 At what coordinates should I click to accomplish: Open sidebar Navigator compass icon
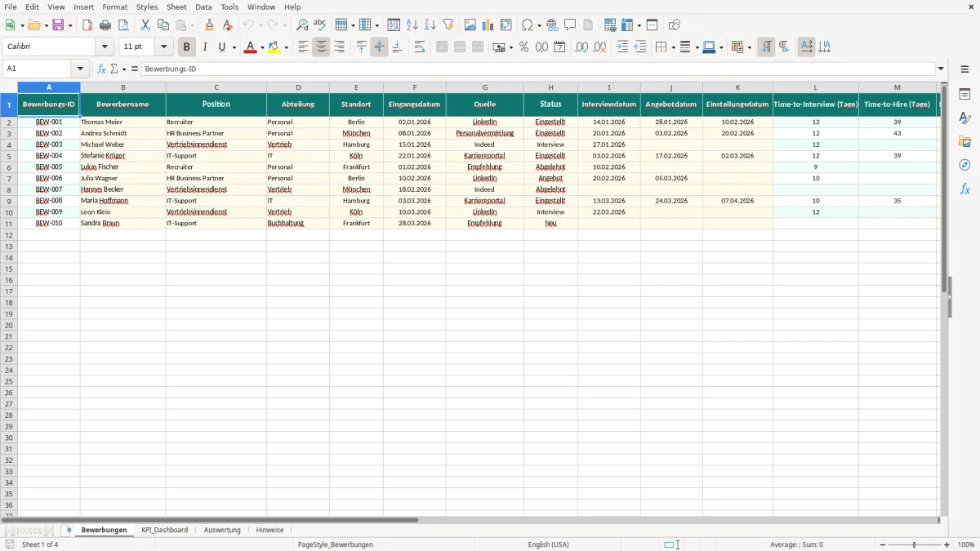964,166
